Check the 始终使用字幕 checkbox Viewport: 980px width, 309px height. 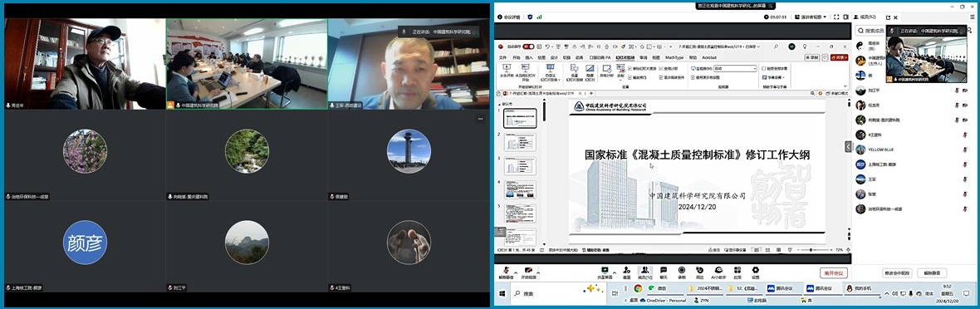(764, 68)
